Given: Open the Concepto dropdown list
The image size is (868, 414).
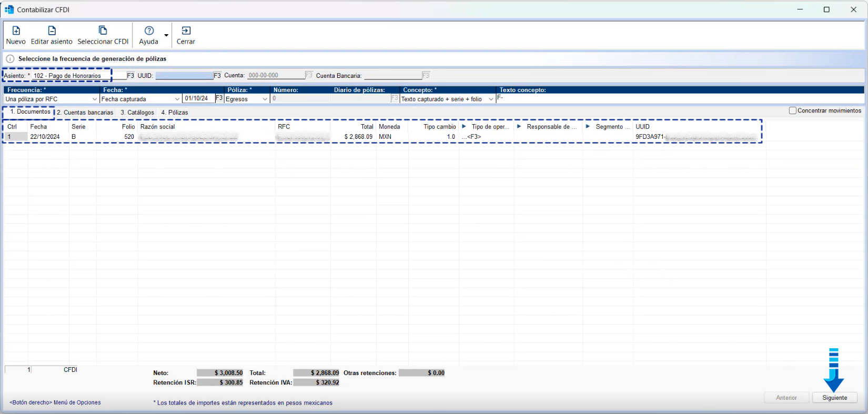Looking at the screenshot, I should coord(491,99).
